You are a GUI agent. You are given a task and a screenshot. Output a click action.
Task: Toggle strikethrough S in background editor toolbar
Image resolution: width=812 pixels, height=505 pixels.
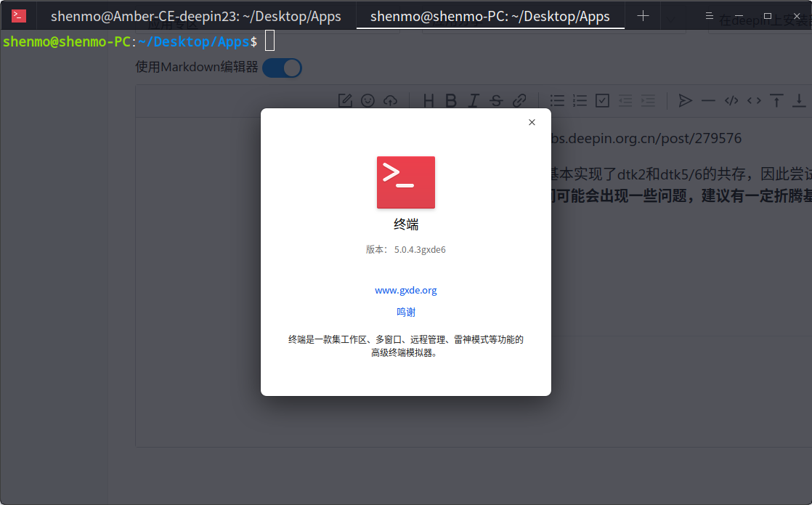[496, 100]
